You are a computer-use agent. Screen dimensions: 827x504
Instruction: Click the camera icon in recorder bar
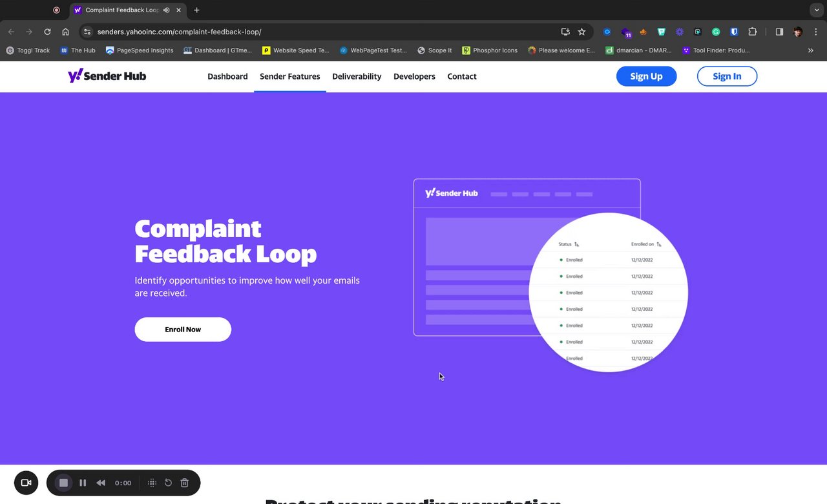coord(26,483)
